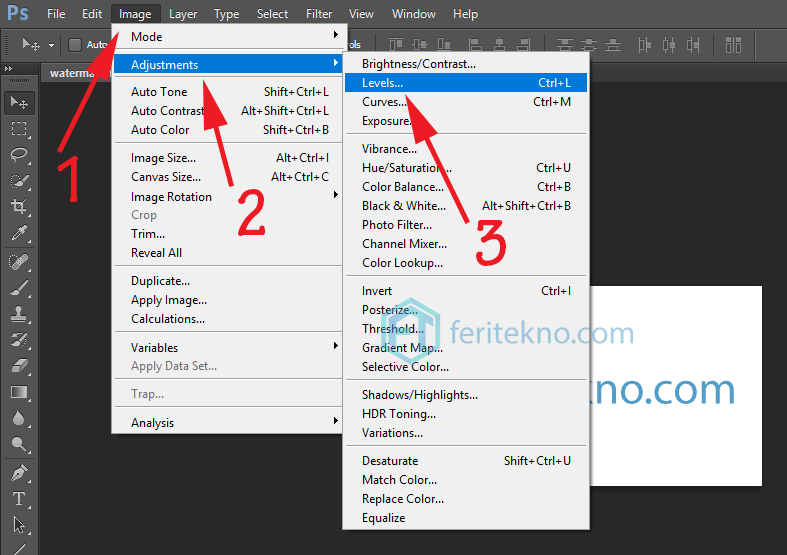The width and height of the screenshot is (787, 555).
Task: Click align bottom edges icon
Action: pyautogui.click(x=444, y=45)
